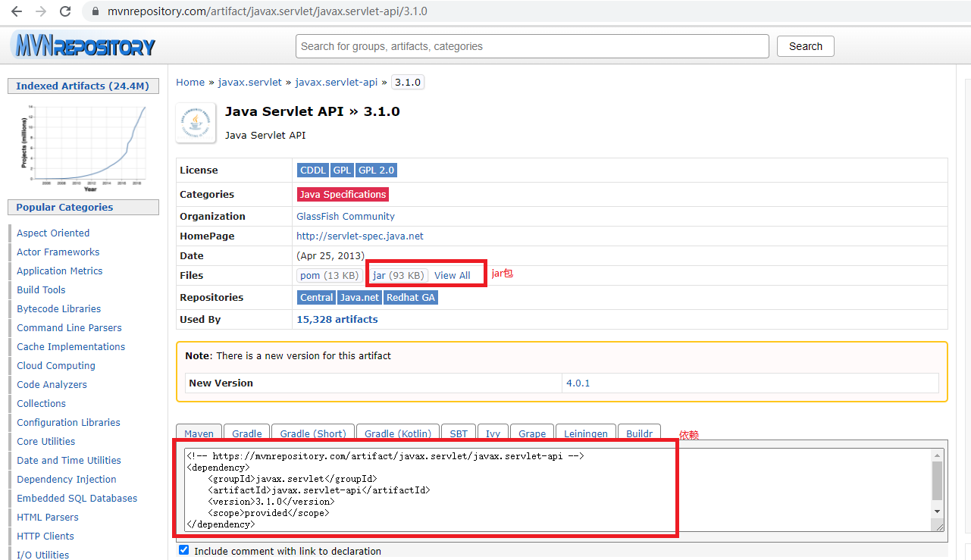Image resolution: width=971 pixels, height=560 pixels.
Task: Open Command Line Parsers category
Action: point(69,327)
